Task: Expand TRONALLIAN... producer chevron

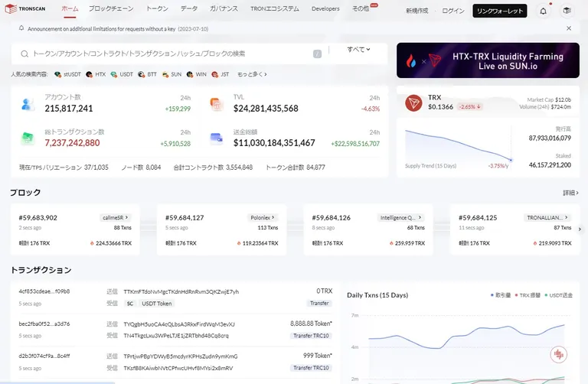Action: click(x=567, y=217)
